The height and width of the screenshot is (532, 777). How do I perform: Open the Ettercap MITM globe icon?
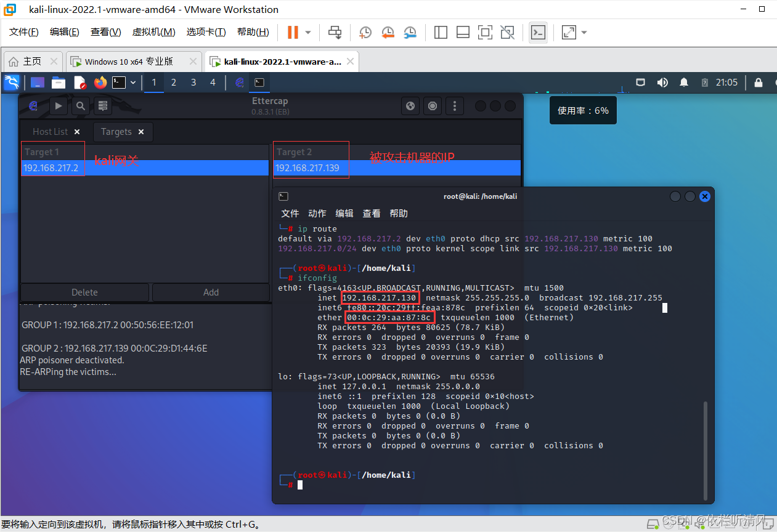click(410, 105)
